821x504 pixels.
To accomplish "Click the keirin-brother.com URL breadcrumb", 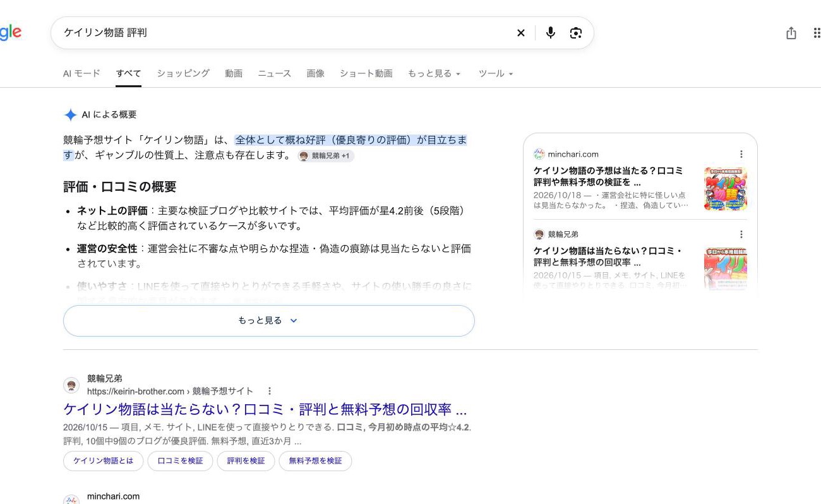I will pos(171,391).
